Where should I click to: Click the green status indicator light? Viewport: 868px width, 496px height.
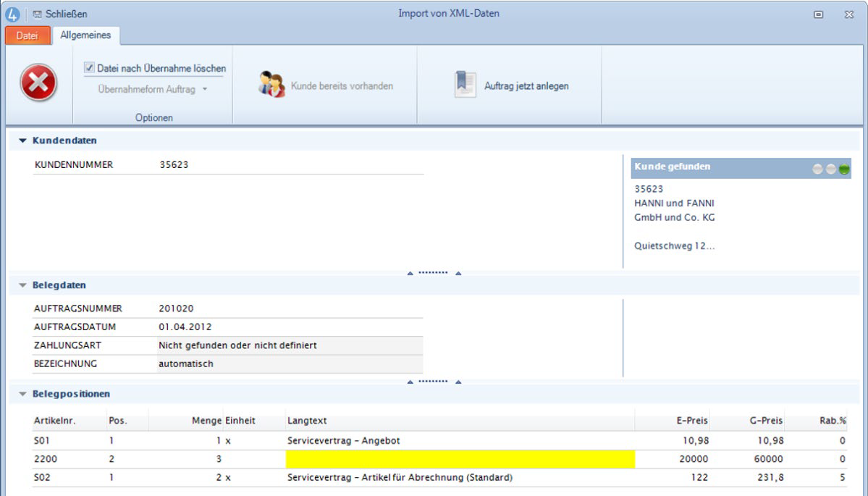point(844,169)
